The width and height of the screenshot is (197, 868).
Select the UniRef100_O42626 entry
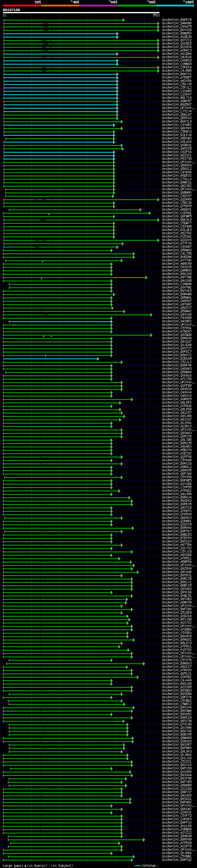[x=177, y=57]
